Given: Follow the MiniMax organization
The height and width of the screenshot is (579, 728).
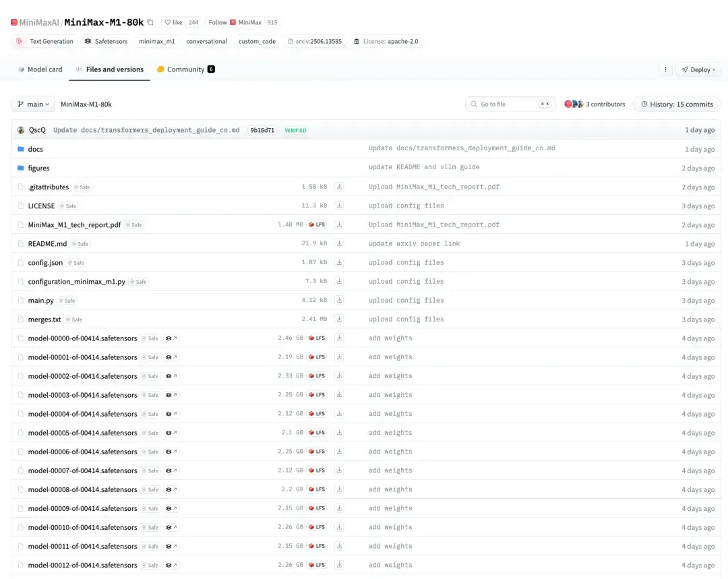Looking at the screenshot, I should pyautogui.click(x=235, y=22).
